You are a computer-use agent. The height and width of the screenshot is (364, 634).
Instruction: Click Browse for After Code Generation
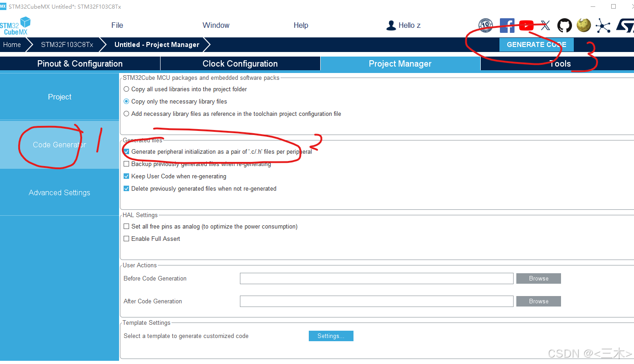point(539,301)
